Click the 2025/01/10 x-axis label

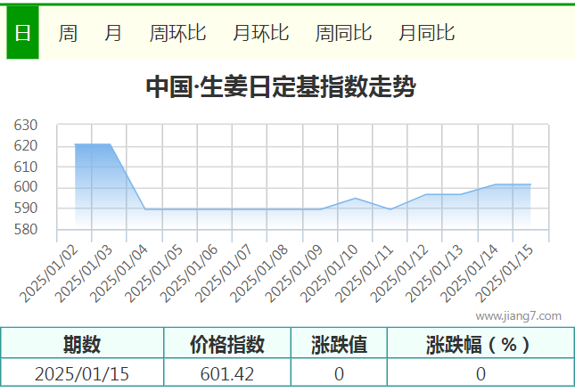point(329,274)
